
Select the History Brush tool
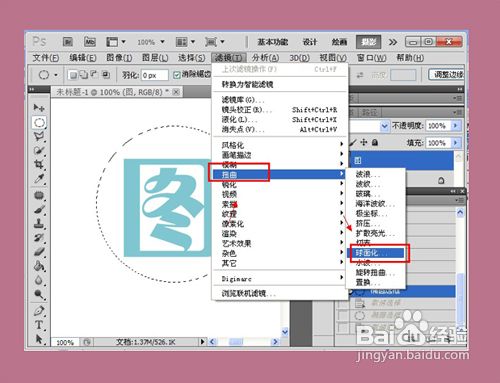click(39, 238)
